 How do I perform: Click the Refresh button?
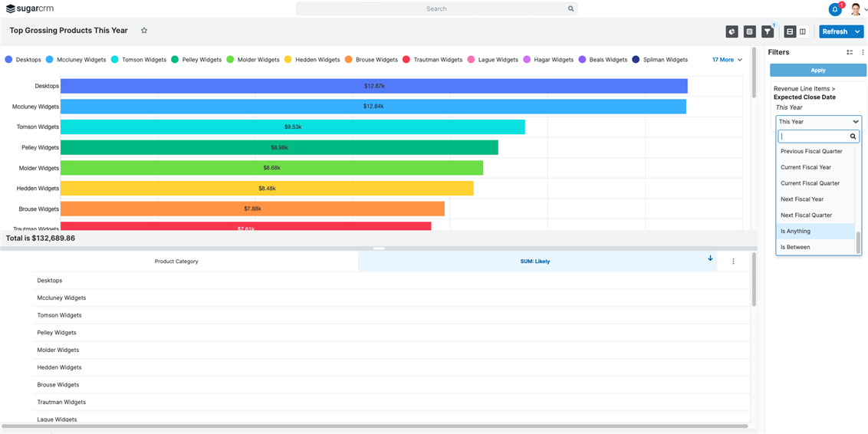coord(834,31)
